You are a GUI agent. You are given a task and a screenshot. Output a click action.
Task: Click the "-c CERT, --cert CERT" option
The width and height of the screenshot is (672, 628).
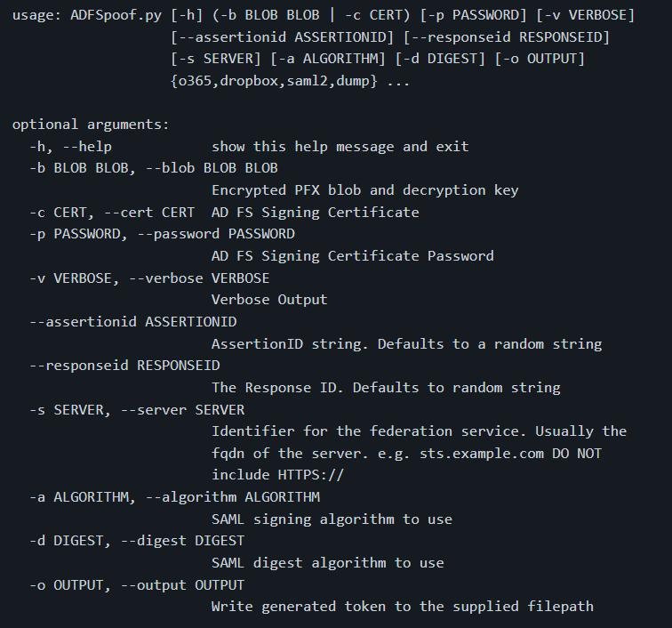point(112,213)
